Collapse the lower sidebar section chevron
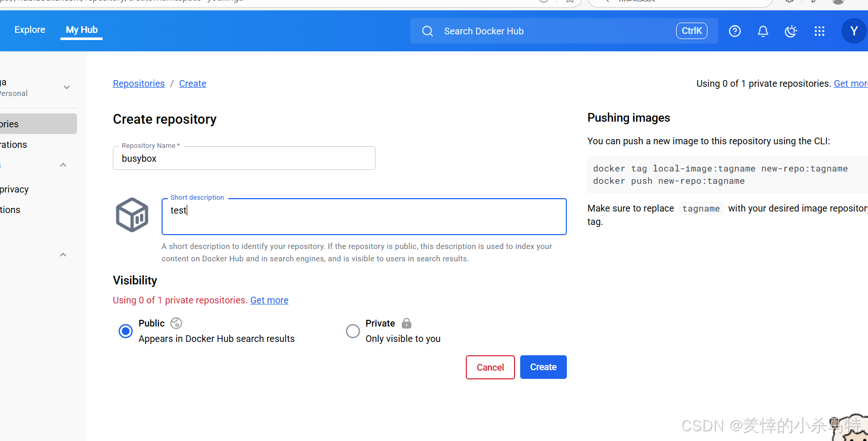 pyautogui.click(x=63, y=255)
